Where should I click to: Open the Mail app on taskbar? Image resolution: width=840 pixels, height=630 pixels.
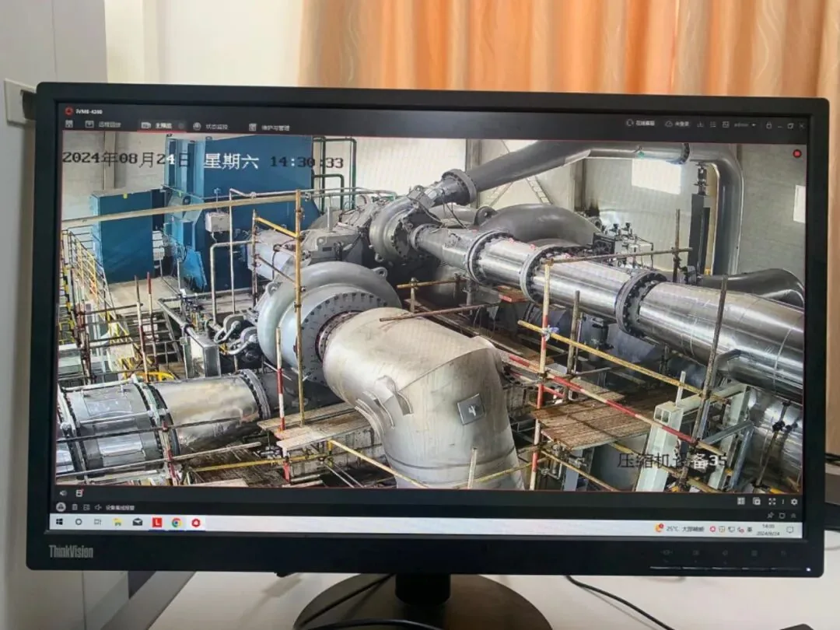(138, 523)
